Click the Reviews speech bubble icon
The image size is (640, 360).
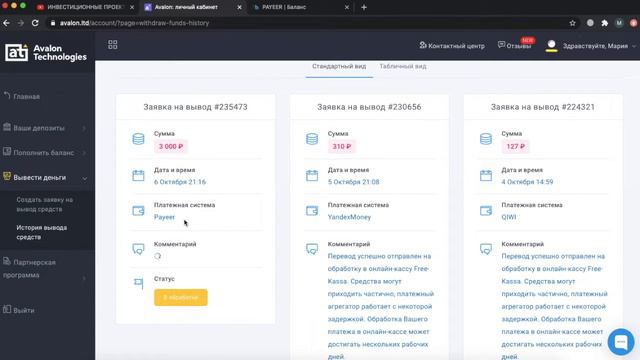click(501, 45)
